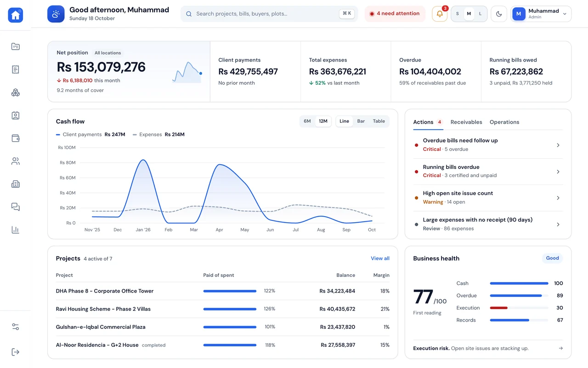Open the settings sliders icon in sidebar

click(16, 327)
